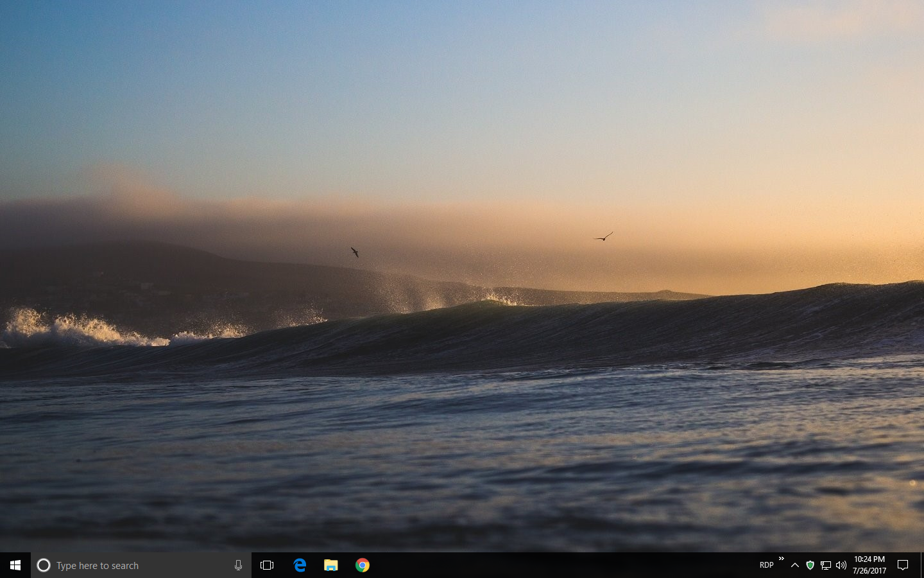Open the network status tray icon

(826, 565)
